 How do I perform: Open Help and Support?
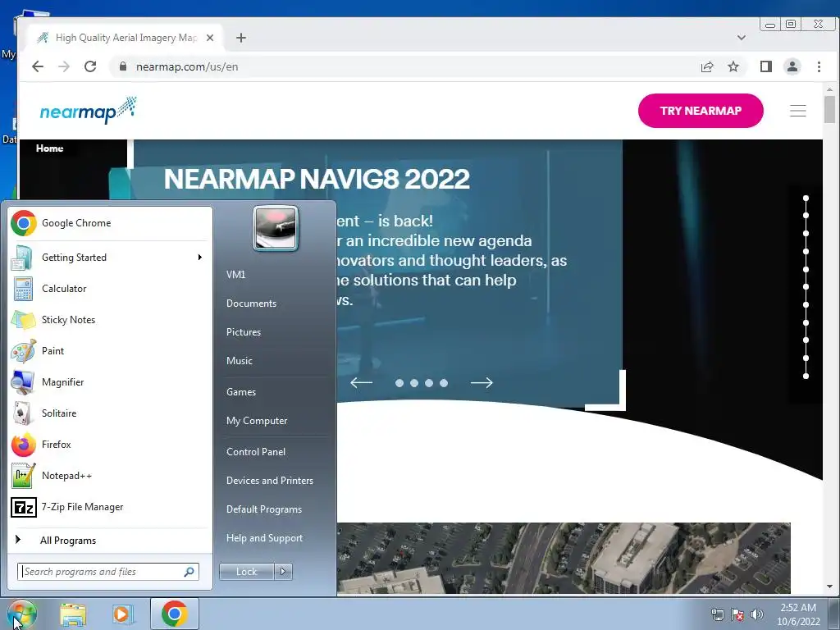(x=264, y=538)
